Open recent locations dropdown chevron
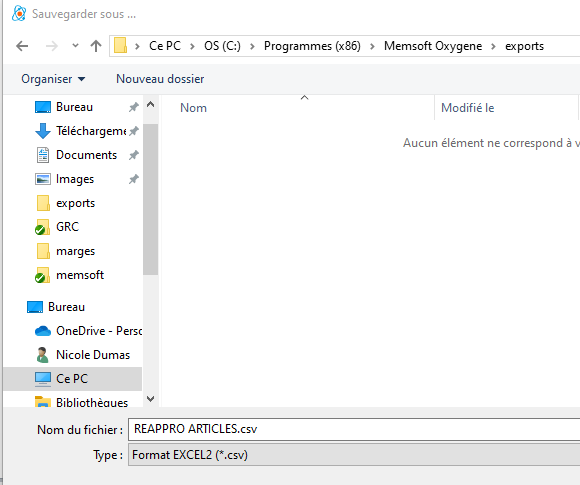The width and height of the screenshot is (580, 485). click(x=75, y=46)
